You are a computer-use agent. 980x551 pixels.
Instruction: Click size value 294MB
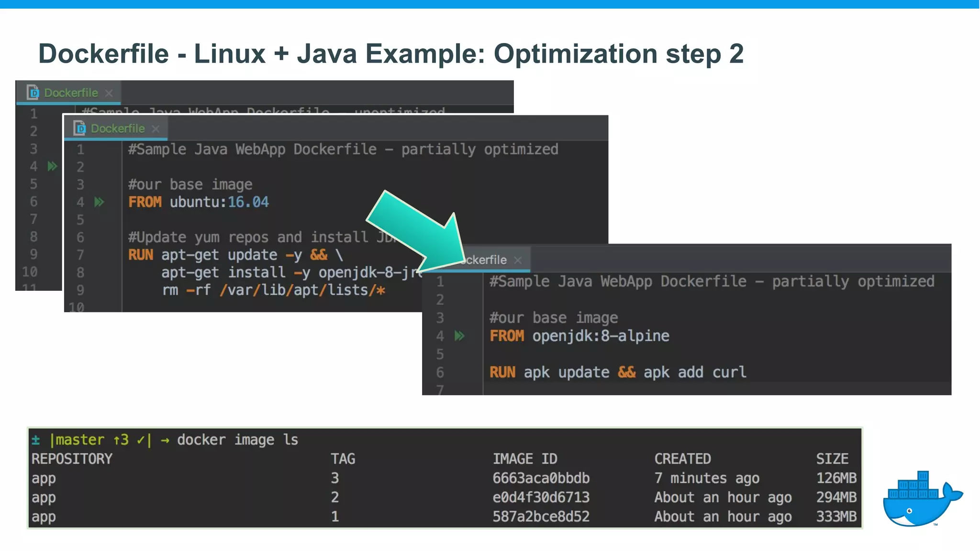coord(836,497)
